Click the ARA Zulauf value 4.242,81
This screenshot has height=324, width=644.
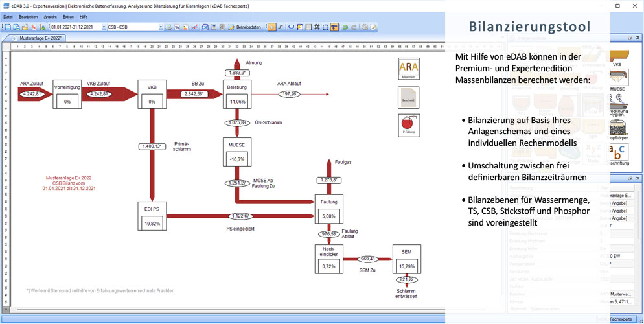[x=31, y=94]
